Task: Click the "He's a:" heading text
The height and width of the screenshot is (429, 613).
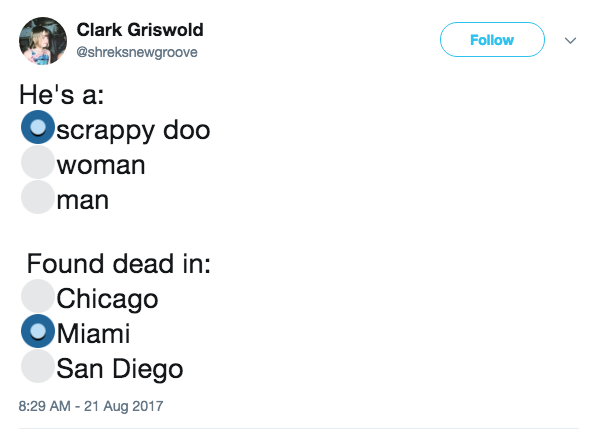Action: pos(62,95)
